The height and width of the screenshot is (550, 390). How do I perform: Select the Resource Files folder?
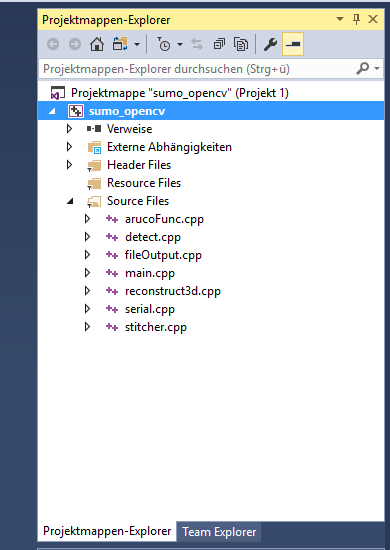tap(144, 183)
